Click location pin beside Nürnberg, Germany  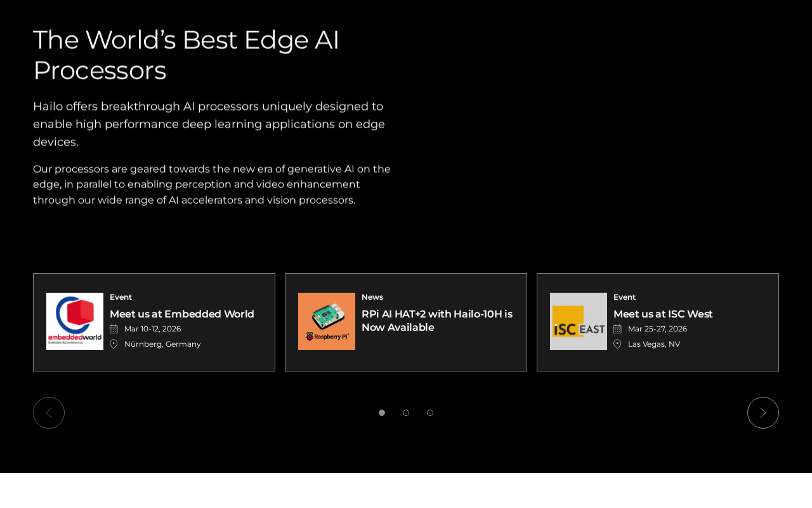pos(114,344)
